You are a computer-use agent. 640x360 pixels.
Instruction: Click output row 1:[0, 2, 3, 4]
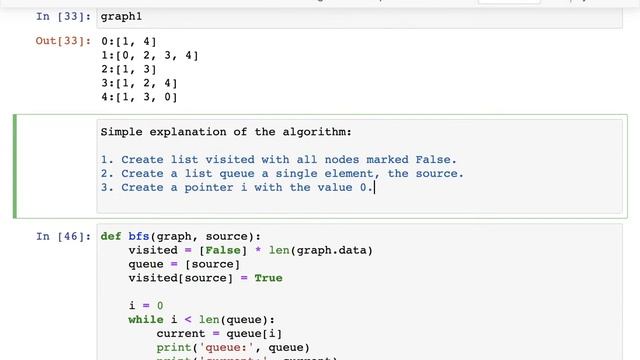pos(149,56)
